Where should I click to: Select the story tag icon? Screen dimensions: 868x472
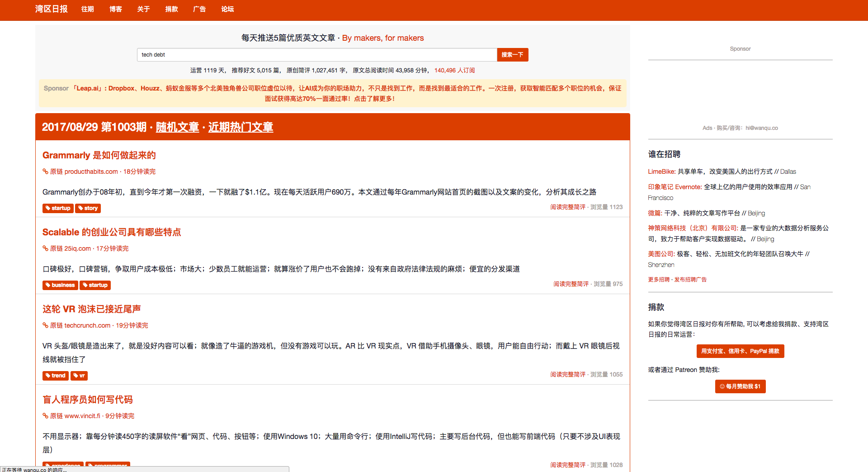pos(80,208)
